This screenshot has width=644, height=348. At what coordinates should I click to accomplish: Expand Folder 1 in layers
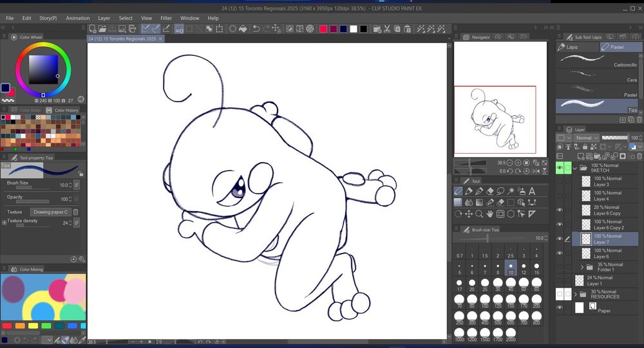point(582,267)
